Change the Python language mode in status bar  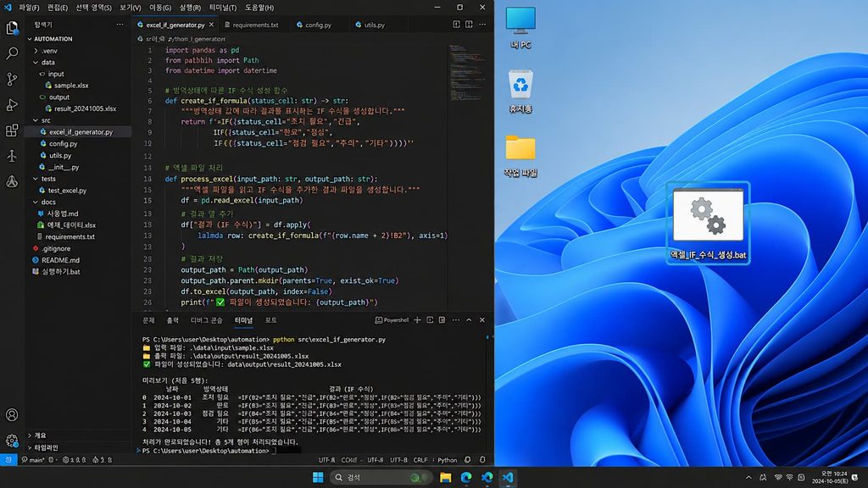click(x=448, y=460)
